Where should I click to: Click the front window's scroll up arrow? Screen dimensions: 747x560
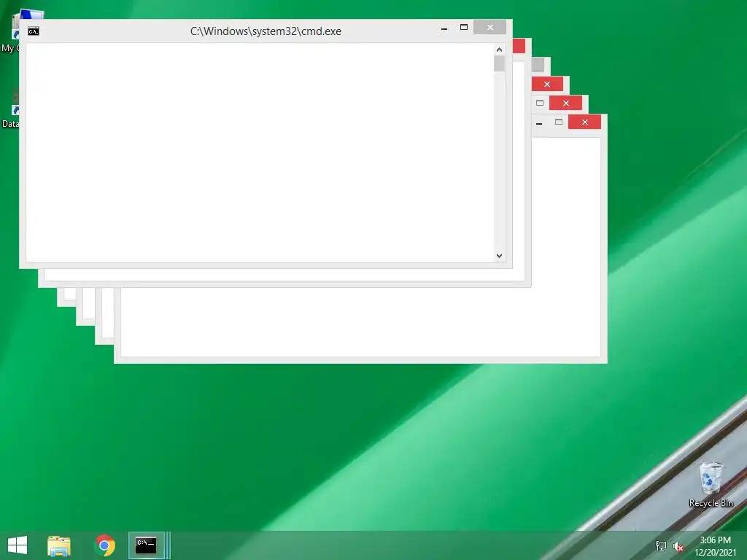499,50
